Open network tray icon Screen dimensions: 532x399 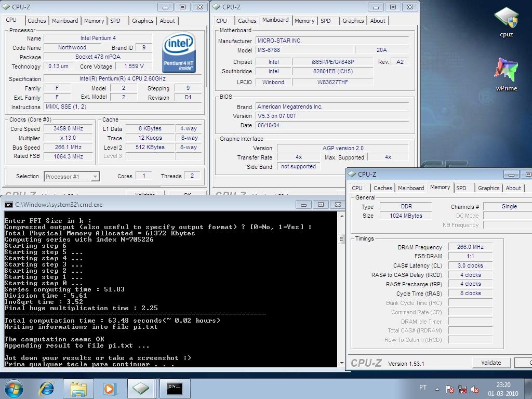(462, 389)
